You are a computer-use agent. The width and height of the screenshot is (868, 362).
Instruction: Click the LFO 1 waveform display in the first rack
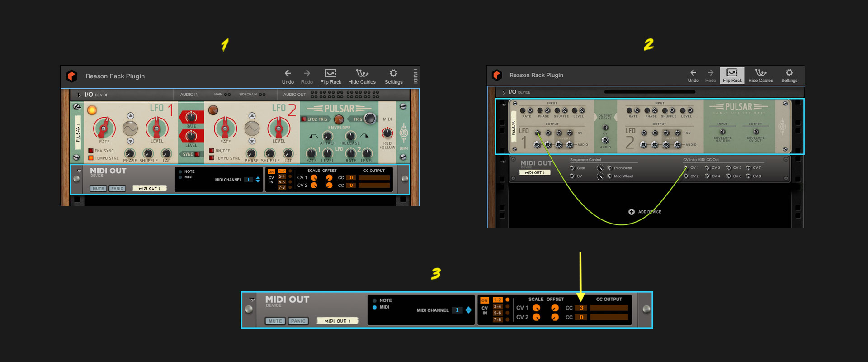click(130, 129)
